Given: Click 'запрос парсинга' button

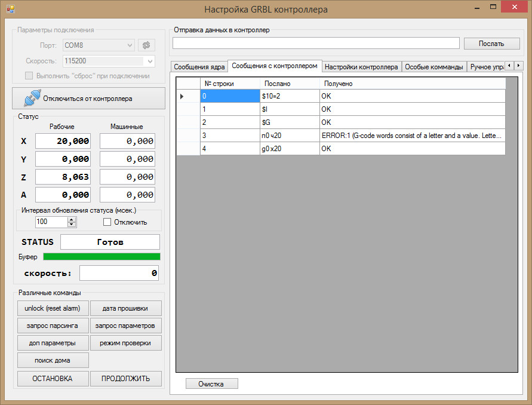Looking at the screenshot, I should (53, 326).
